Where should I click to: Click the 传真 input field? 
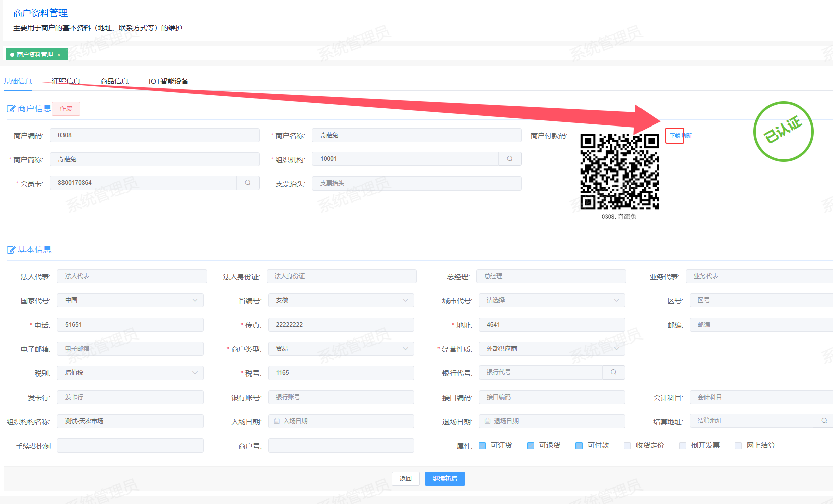coord(341,325)
